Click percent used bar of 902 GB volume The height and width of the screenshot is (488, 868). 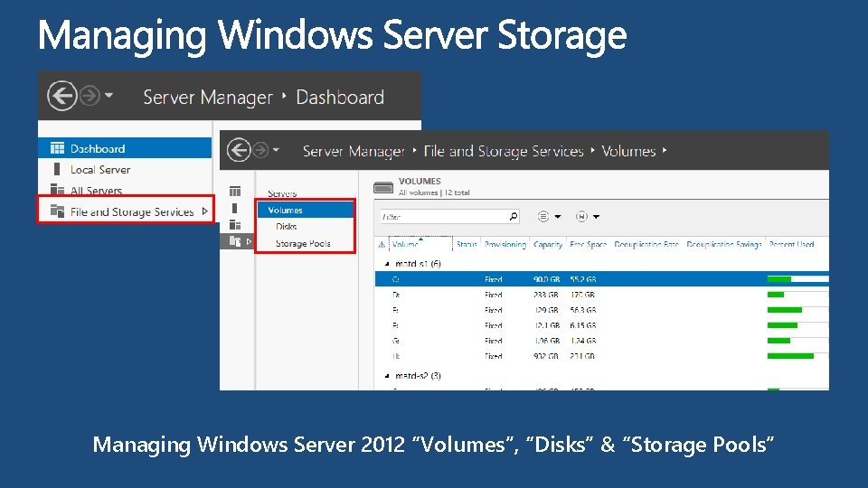pyautogui.click(x=797, y=356)
